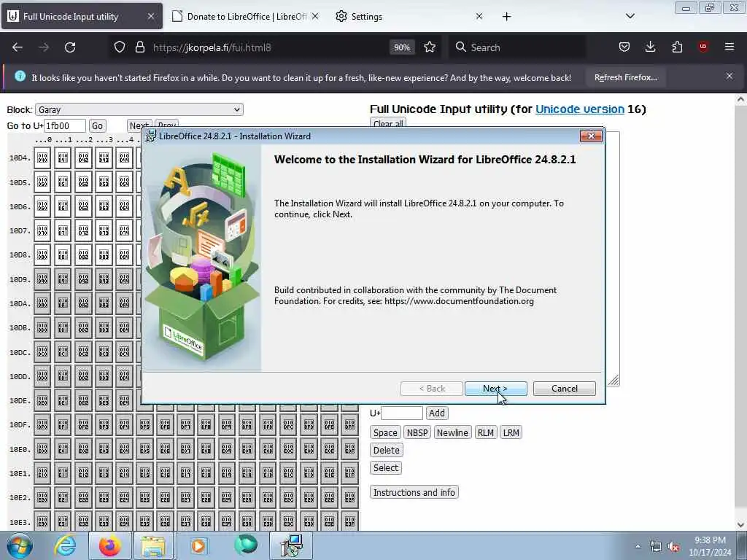Open the Windows Start menu
Image resolution: width=747 pixels, height=560 pixels.
pyautogui.click(x=19, y=545)
